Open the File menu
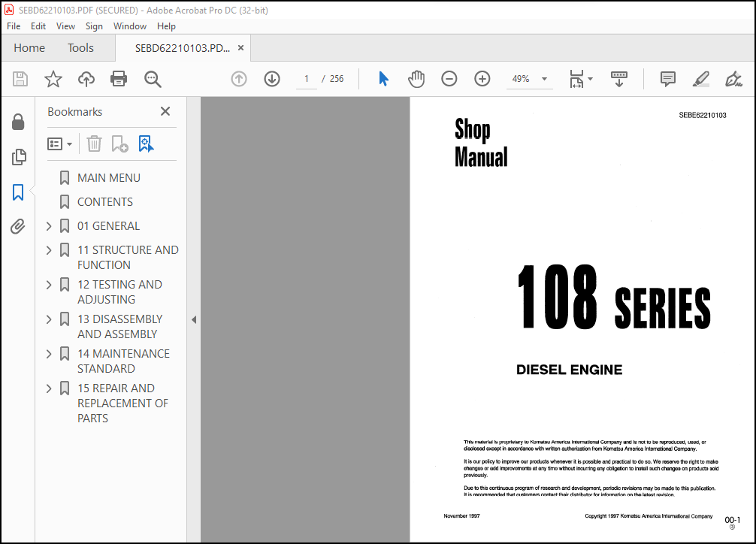This screenshot has width=756, height=544. click(x=14, y=26)
